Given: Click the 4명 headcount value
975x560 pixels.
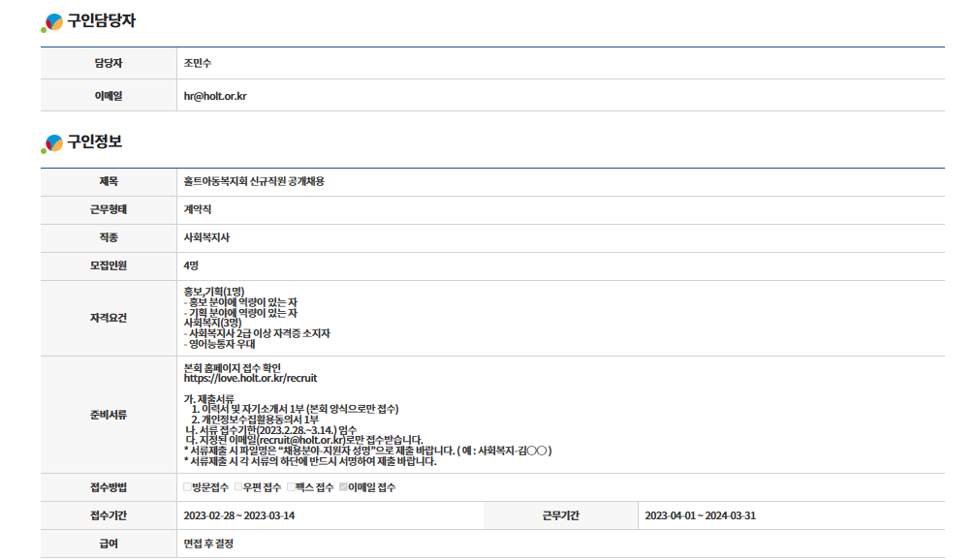Looking at the screenshot, I should pos(191,265).
